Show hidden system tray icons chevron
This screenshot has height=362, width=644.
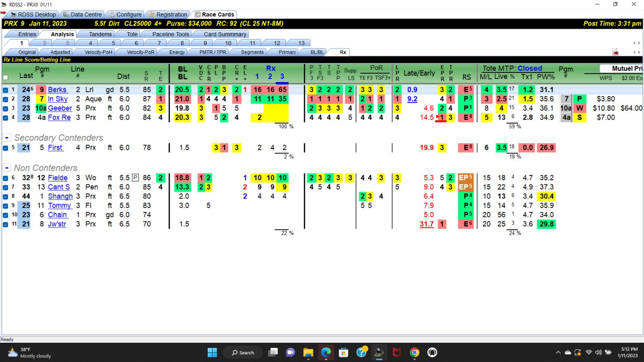[x=558, y=353]
